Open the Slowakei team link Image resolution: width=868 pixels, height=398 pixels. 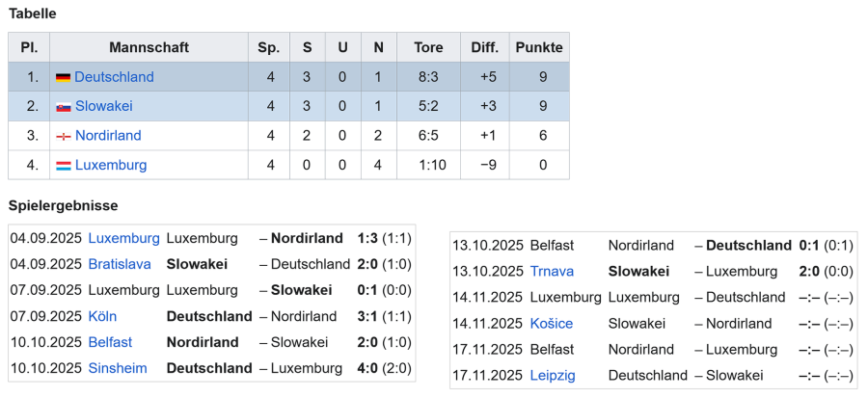[x=104, y=106]
